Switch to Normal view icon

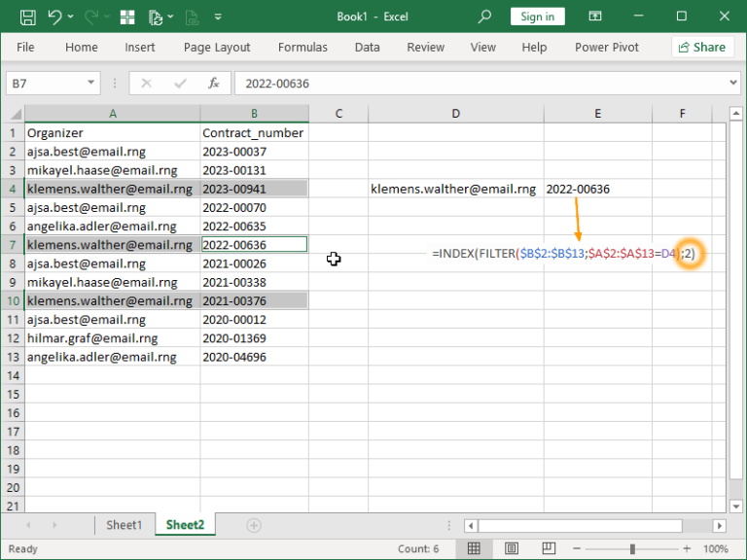click(474, 548)
